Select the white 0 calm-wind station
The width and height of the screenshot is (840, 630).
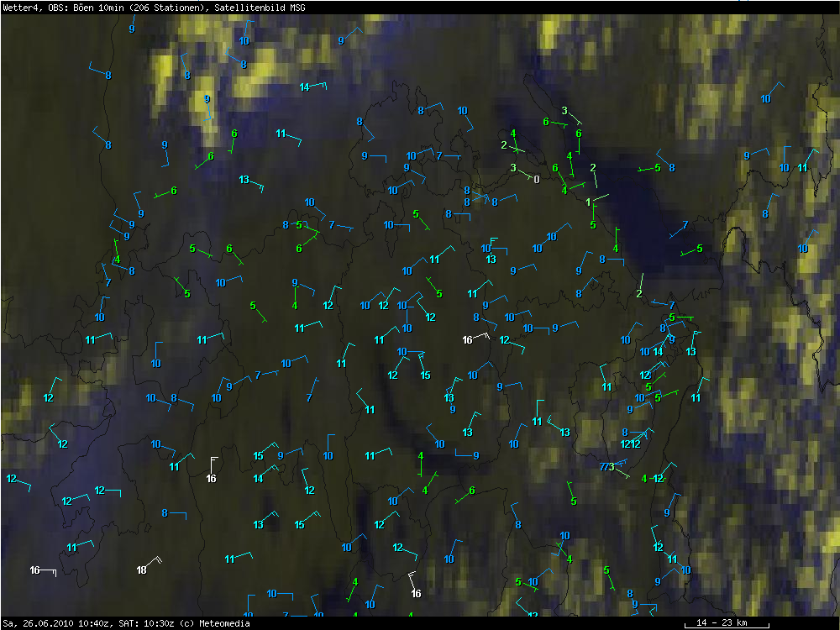coord(537,180)
